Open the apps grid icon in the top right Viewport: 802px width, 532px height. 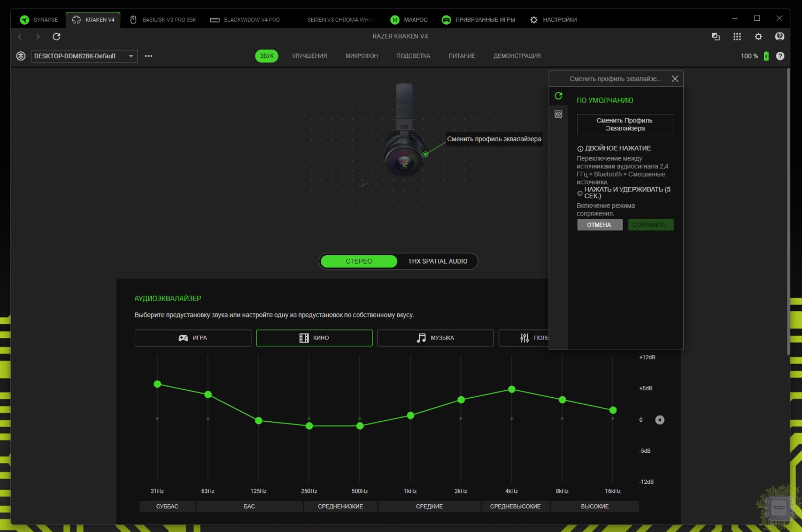[x=737, y=36]
